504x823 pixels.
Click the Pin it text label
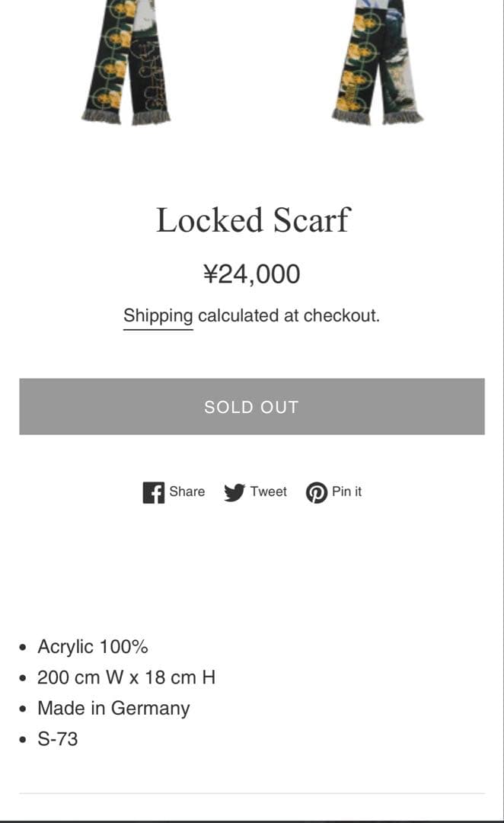347,492
